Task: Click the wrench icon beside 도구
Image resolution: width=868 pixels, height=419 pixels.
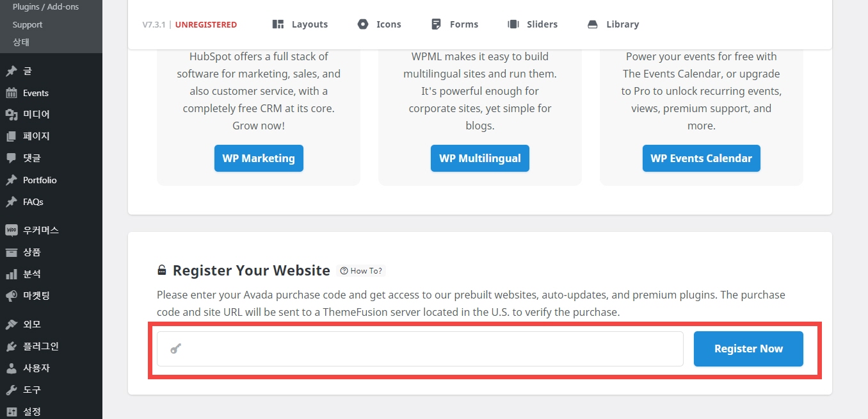Action: [x=12, y=390]
